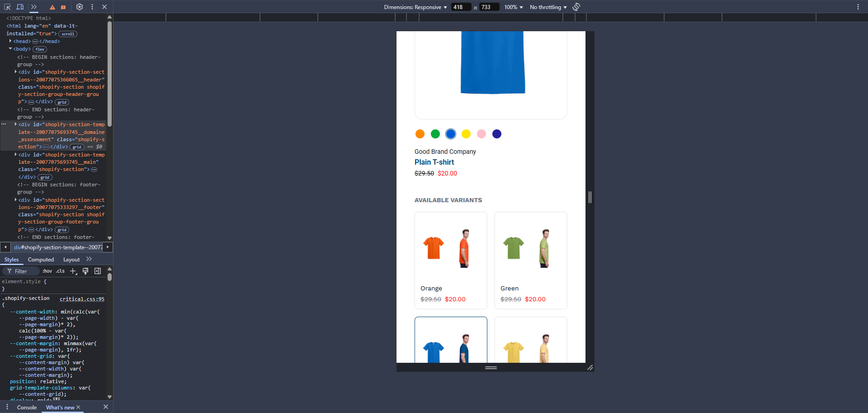Close the DevTools panel

[x=104, y=7]
